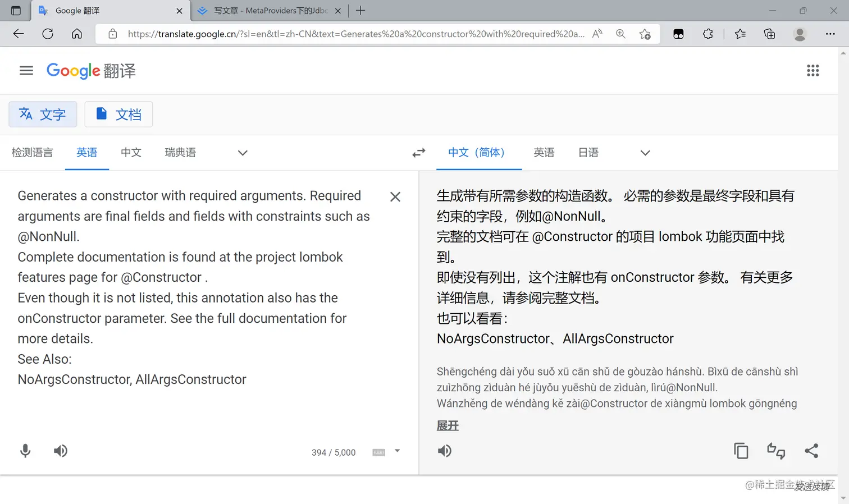
Task: Go back in the browser
Action: tap(19, 34)
